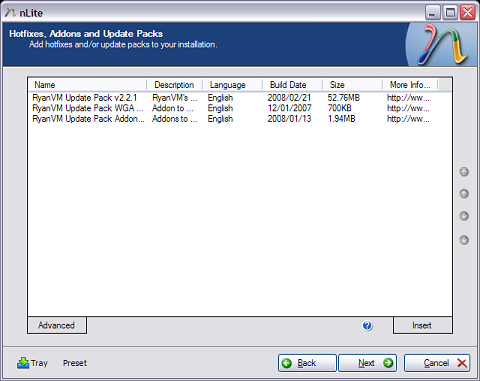Maximize the nLite window
This screenshot has height=381, width=480.
click(x=450, y=13)
